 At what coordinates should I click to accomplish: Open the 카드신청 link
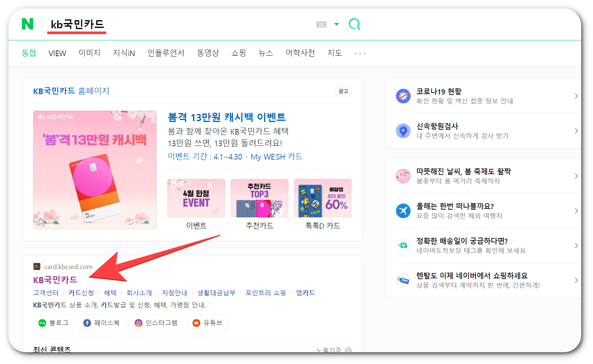[x=81, y=292]
